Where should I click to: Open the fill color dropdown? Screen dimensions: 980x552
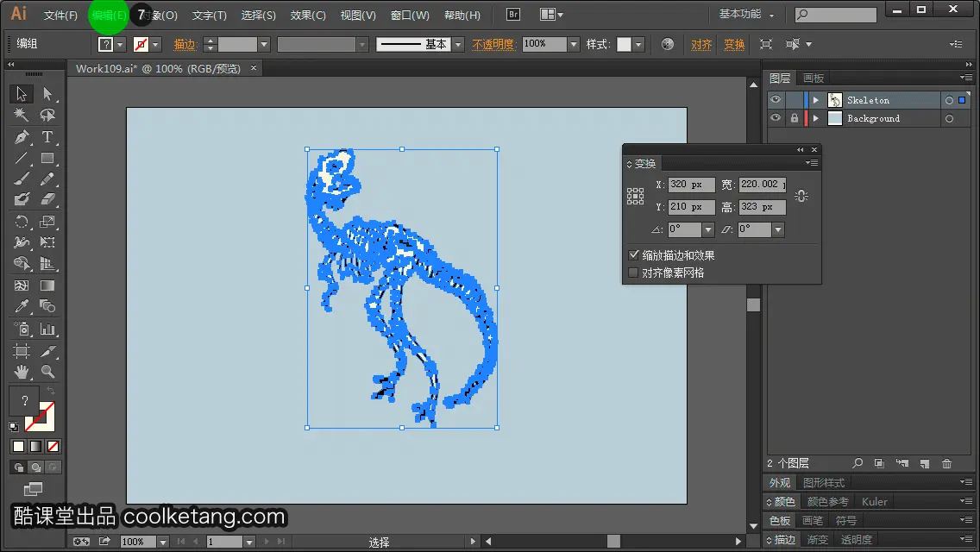click(x=120, y=44)
